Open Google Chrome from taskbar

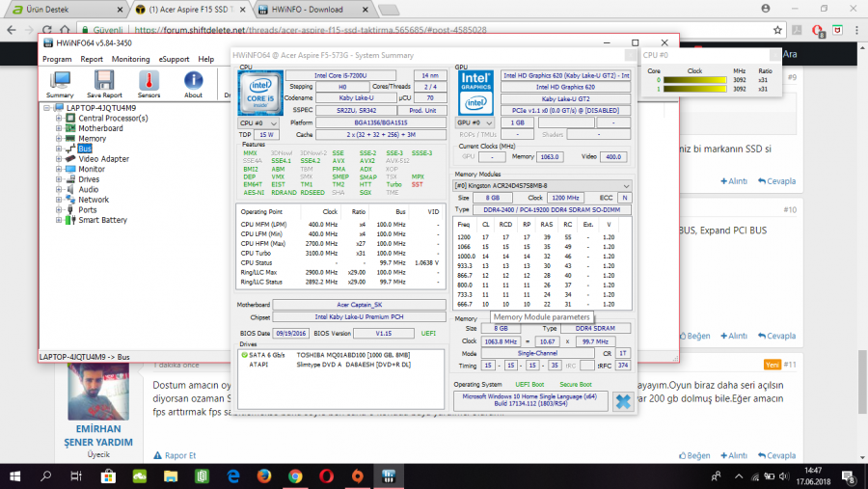[x=295, y=476]
